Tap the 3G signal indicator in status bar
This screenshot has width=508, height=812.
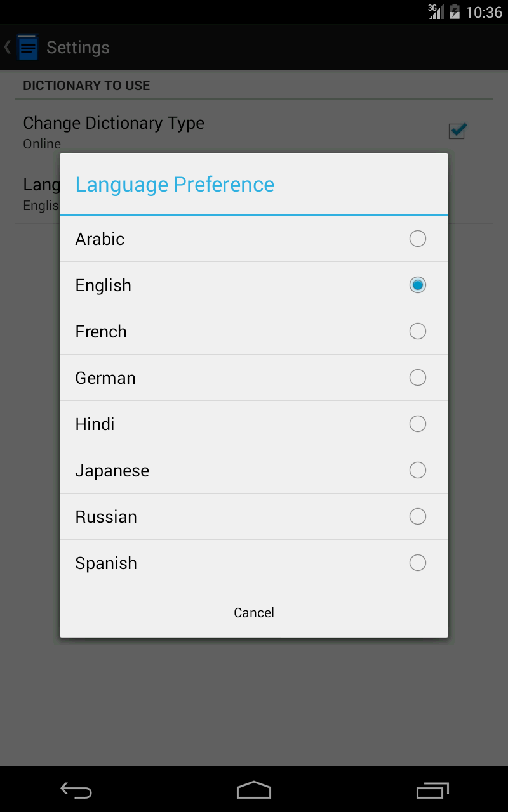tap(436, 11)
